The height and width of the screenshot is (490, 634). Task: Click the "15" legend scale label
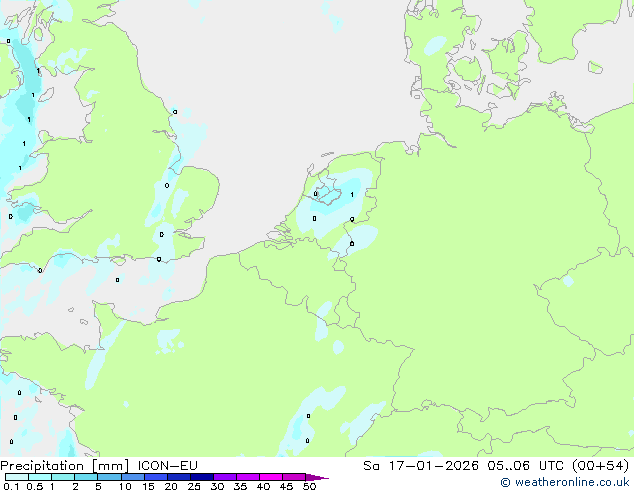(148, 486)
